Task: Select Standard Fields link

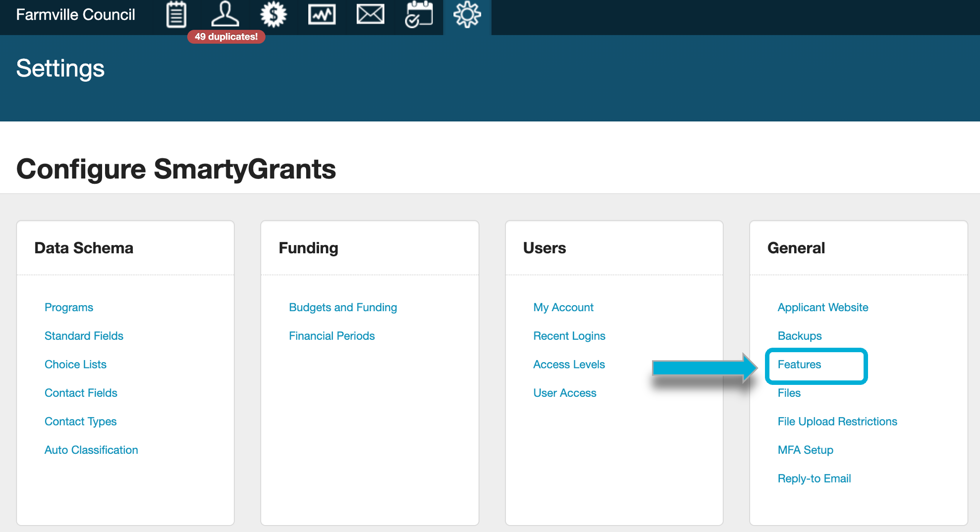Action: pyautogui.click(x=84, y=336)
